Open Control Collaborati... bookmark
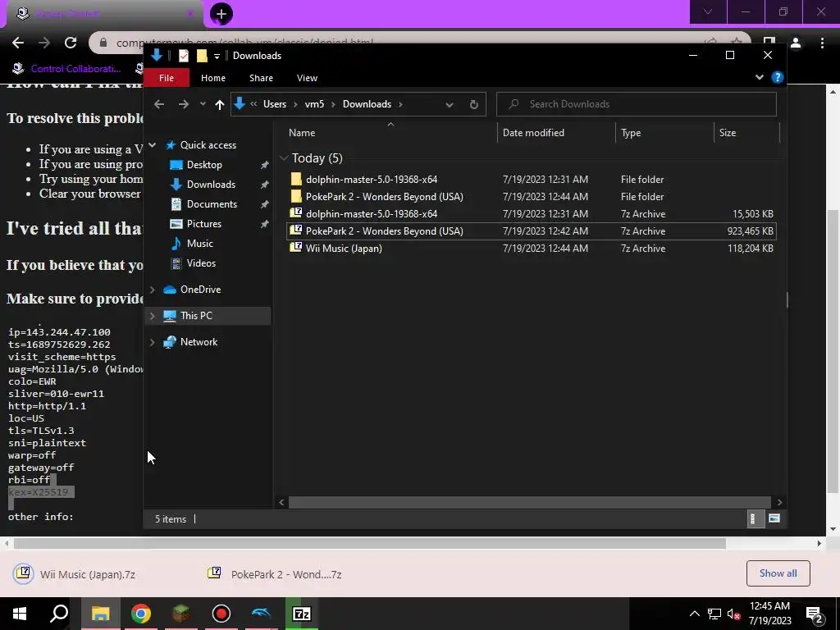 coord(67,69)
